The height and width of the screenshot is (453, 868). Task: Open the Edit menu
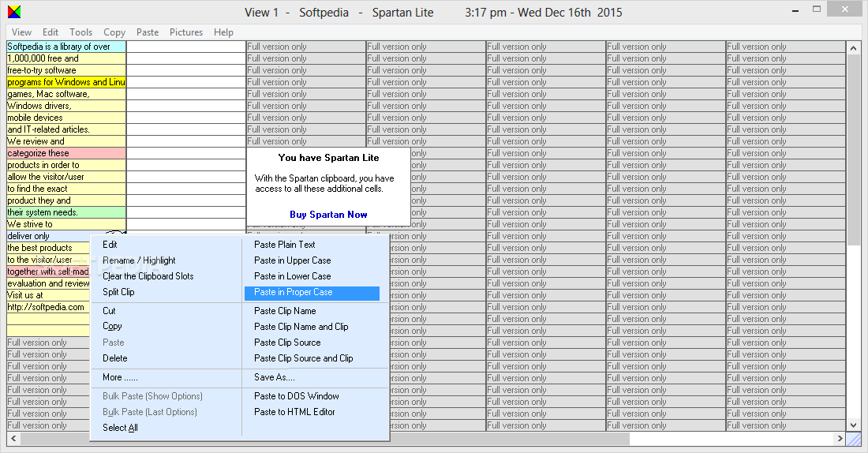tap(51, 32)
